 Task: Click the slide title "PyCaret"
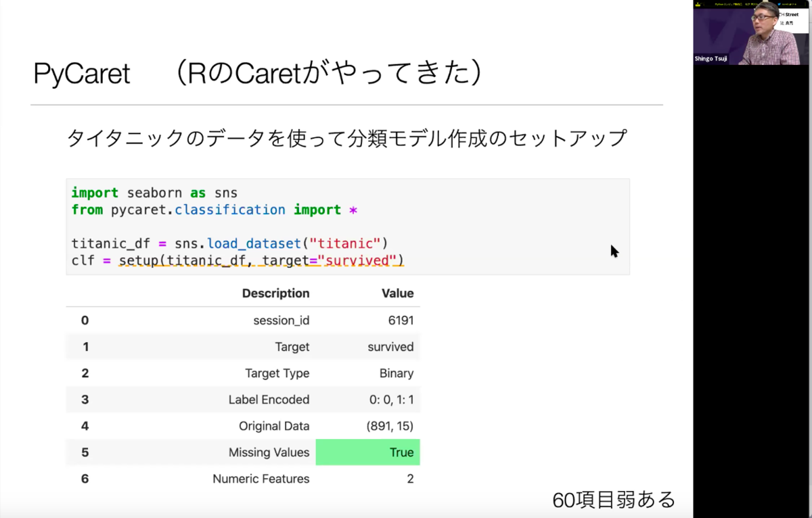tap(81, 74)
